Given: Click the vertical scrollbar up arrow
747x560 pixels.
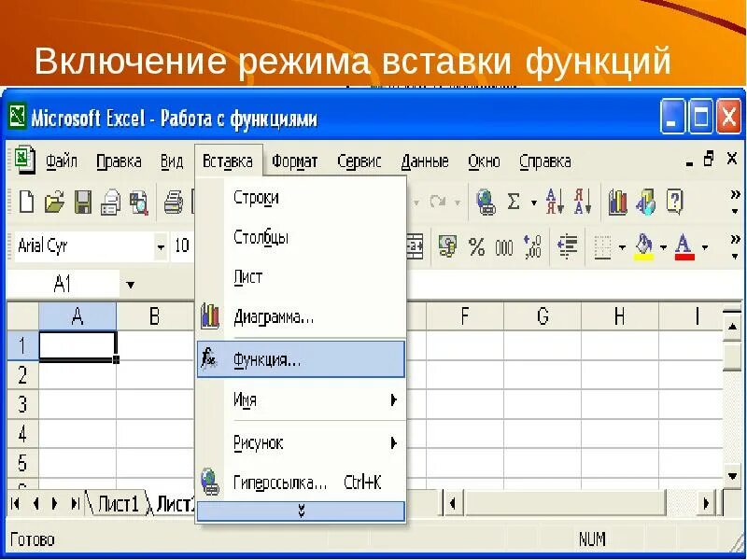Looking at the screenshot, I should click(732, 328).
